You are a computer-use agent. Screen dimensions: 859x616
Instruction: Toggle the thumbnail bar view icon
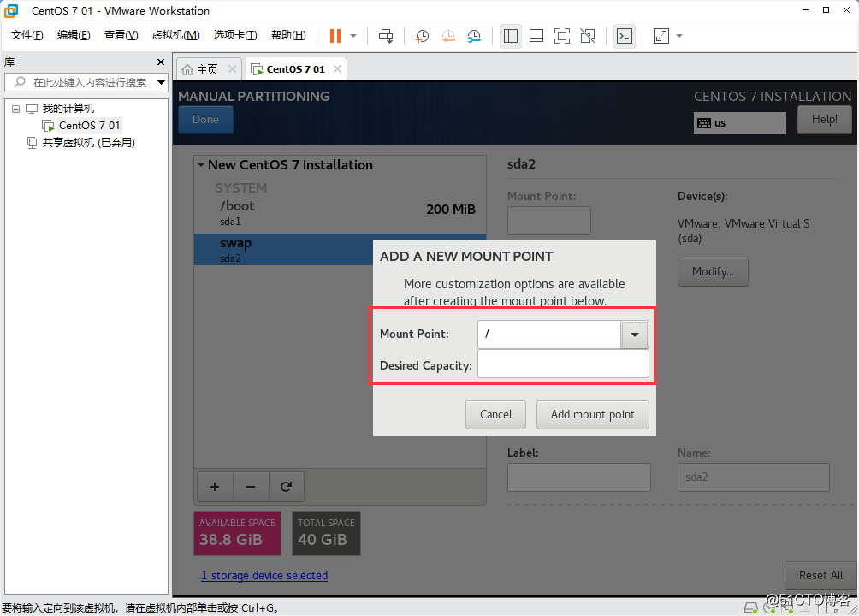(536, 36)
